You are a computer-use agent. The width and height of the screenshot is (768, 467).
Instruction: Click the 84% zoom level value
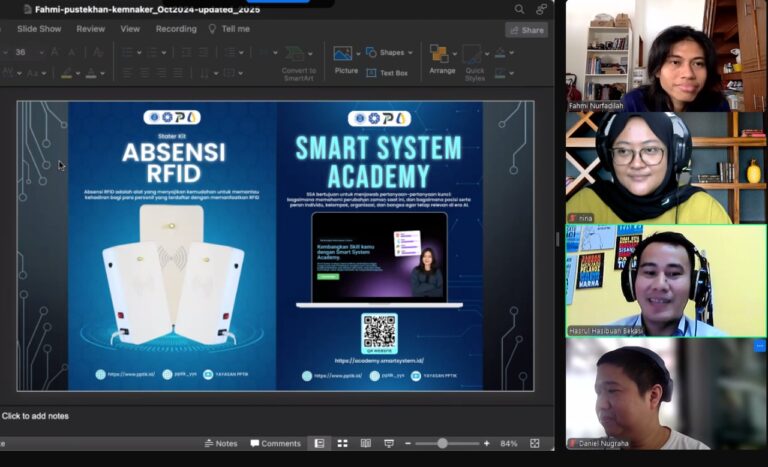coord(508,443)
